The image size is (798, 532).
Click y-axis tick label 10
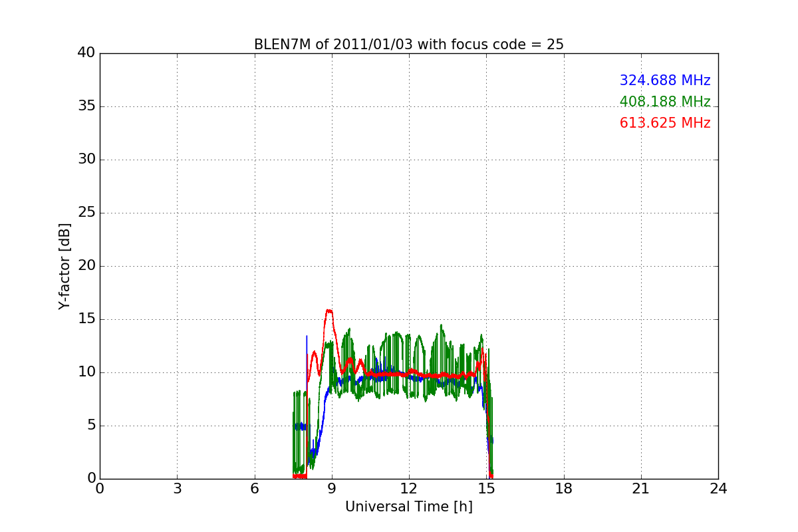(x=86, y=372)
